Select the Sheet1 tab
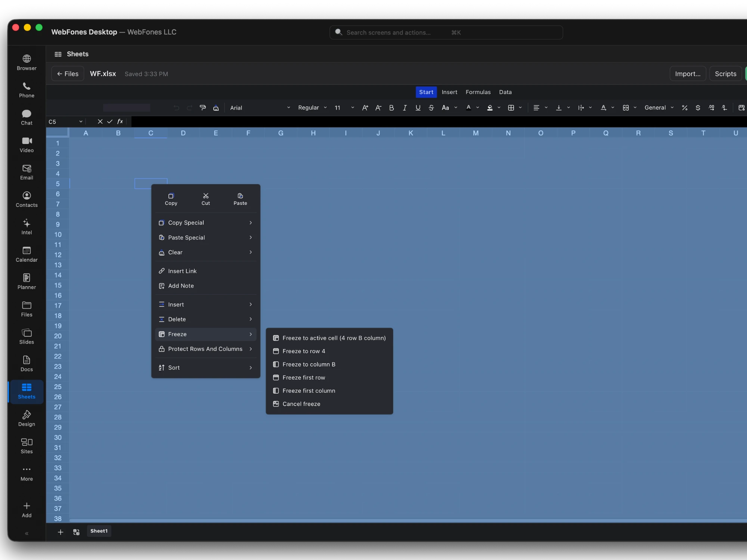747x560 pixels. [99, 531]
